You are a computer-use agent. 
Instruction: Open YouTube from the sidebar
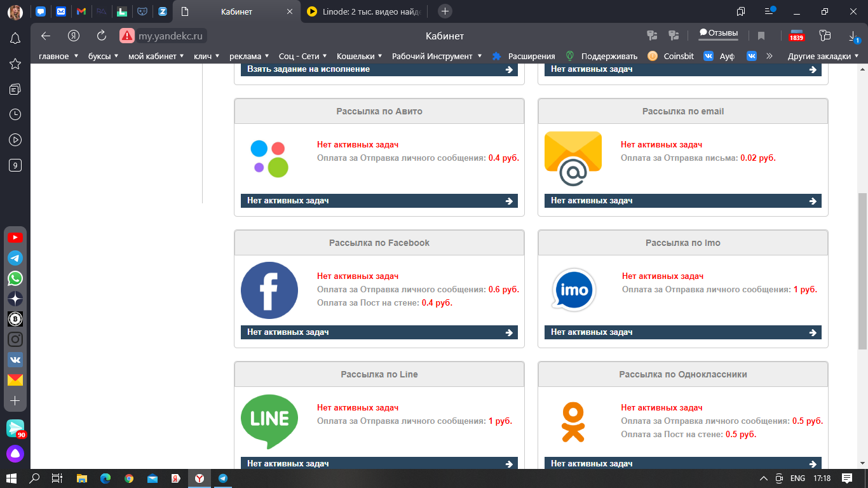[15, 238]
